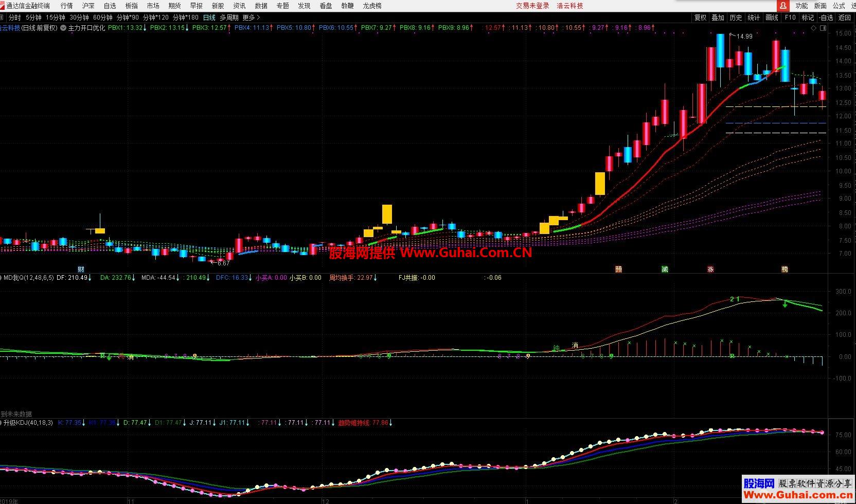Toggle the side panel icon near price axis
This screenshot has height=504, width=856.
pyautogui.click(x=823, y=28)
